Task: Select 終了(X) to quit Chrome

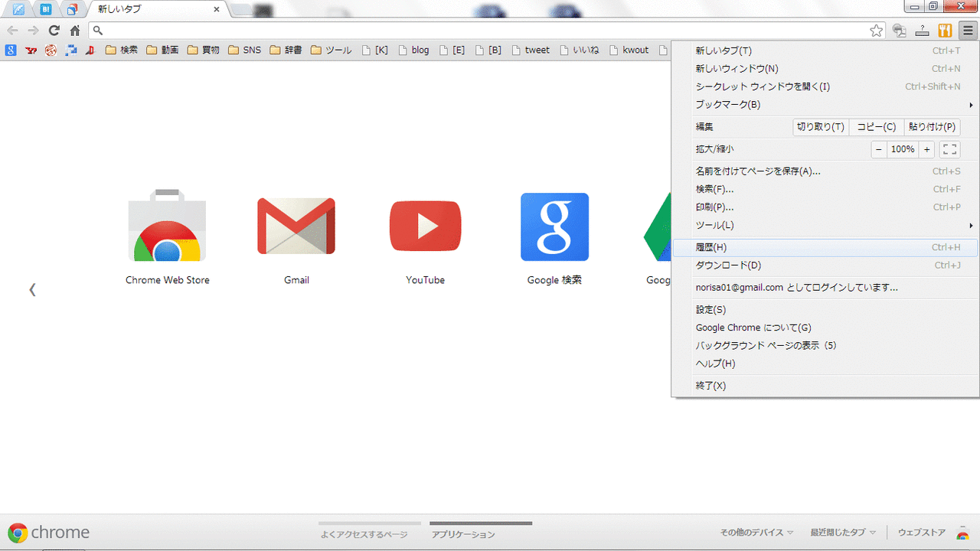Action: [825, 386]
